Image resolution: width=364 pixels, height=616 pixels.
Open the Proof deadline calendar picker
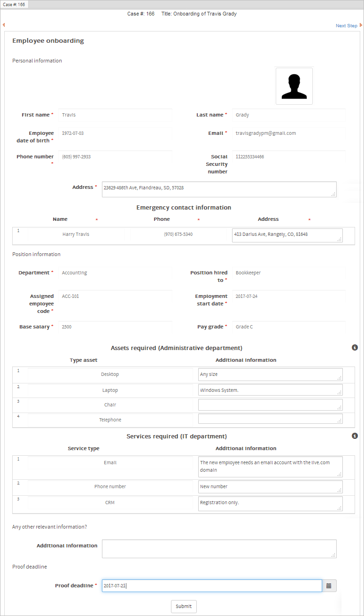point(329,586)
